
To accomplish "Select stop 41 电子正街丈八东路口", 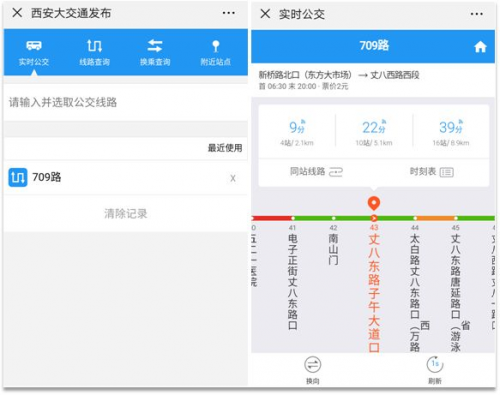I will [x=292, y=278].
